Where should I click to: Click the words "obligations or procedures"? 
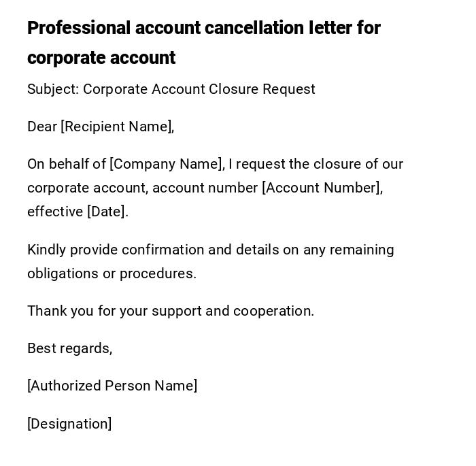click(x=111, y=273)
